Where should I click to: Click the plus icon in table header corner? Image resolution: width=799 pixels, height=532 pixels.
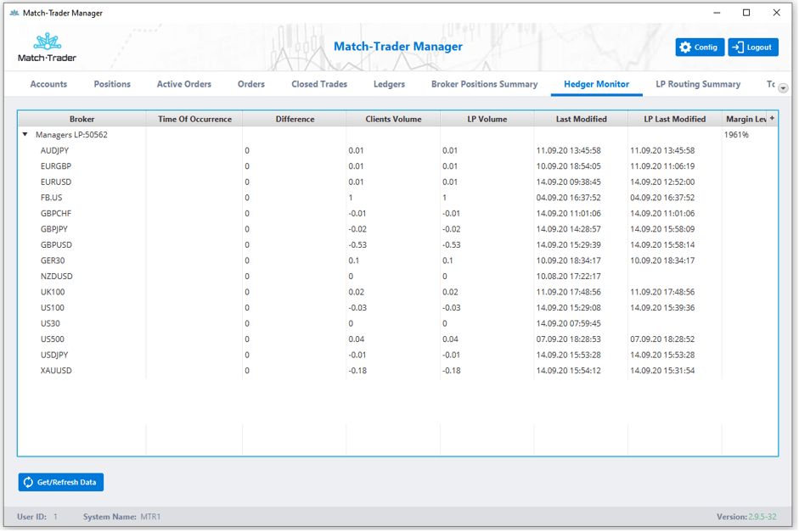pyautogui.click(x=772, y=119)
